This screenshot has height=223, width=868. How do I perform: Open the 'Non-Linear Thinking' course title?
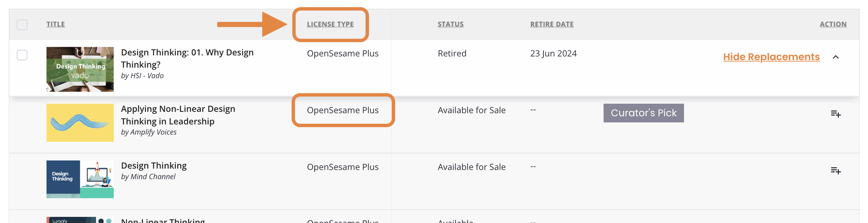pyautogui.click(x=163, y=220)
